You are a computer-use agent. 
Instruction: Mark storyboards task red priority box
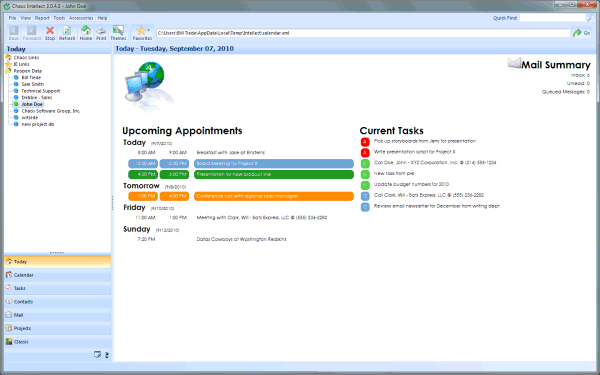365,142
